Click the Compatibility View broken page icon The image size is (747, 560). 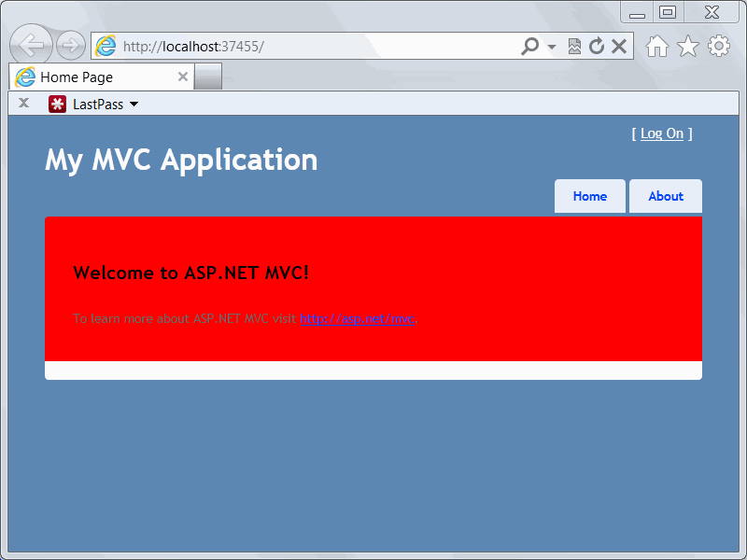(x=574, y=46)
